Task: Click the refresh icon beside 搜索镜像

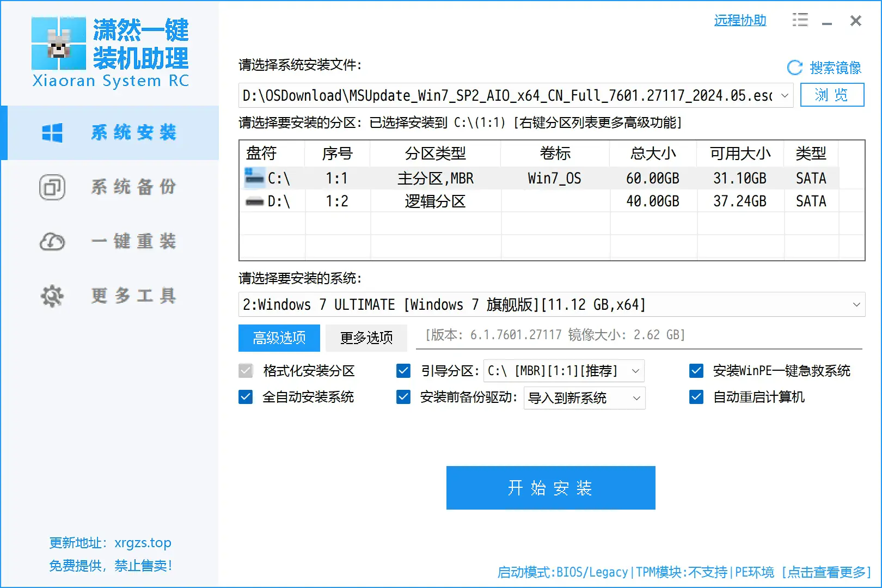Action: tap(795, 68)
